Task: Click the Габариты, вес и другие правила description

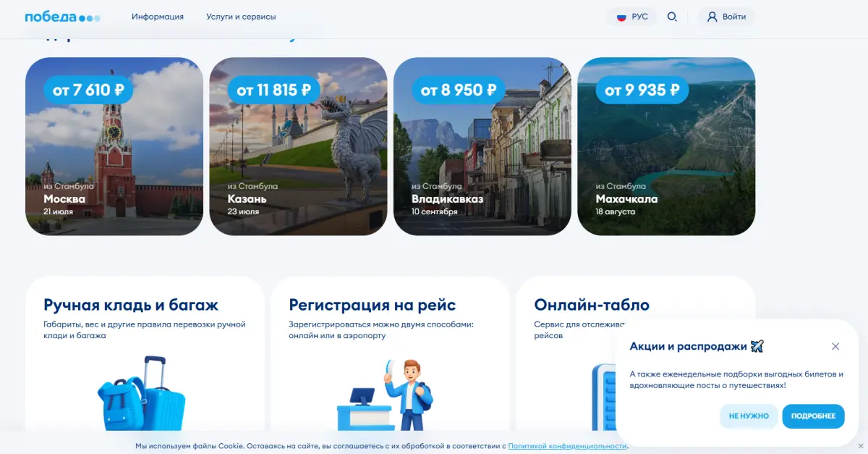Action: coord(145,330)
